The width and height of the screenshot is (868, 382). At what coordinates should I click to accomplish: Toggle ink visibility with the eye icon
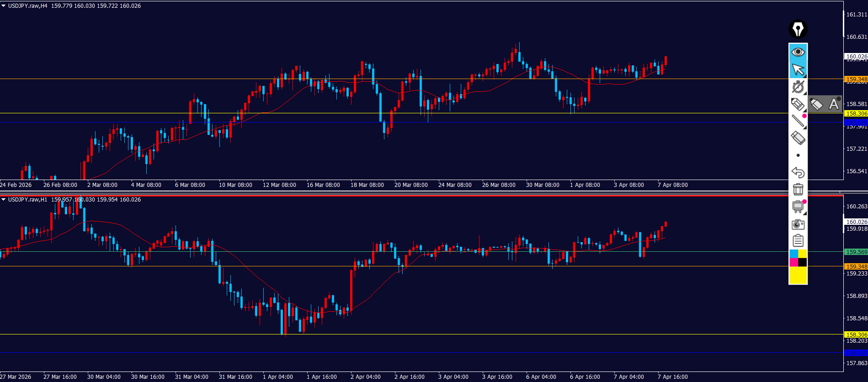(798, 52)
